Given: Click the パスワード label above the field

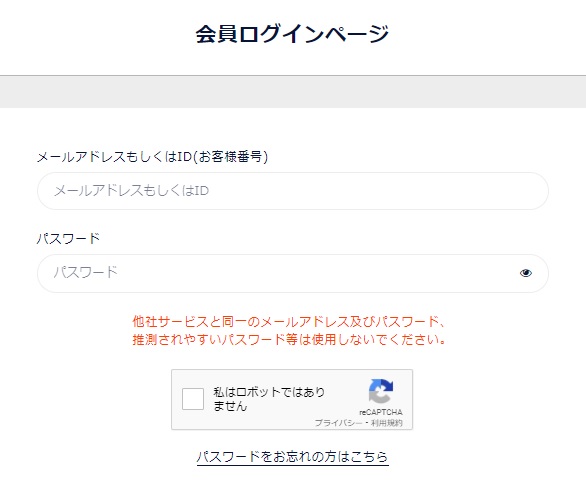Looking at the screenshot, I should tap(68, 238).
